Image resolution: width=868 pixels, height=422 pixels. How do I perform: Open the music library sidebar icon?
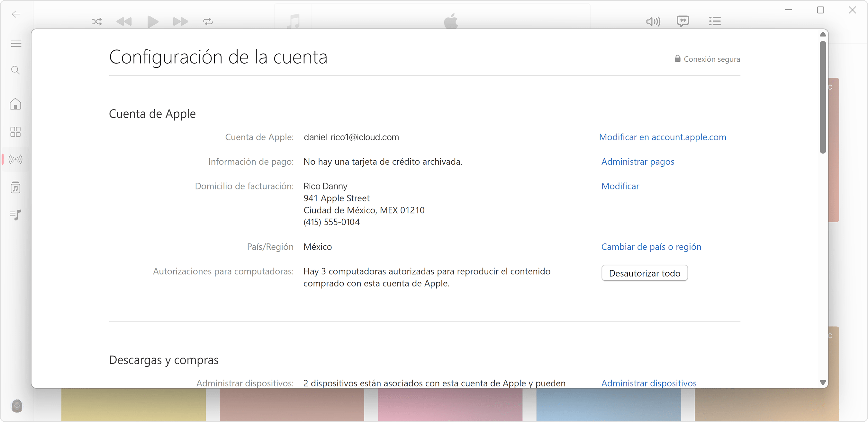(15, 187)
